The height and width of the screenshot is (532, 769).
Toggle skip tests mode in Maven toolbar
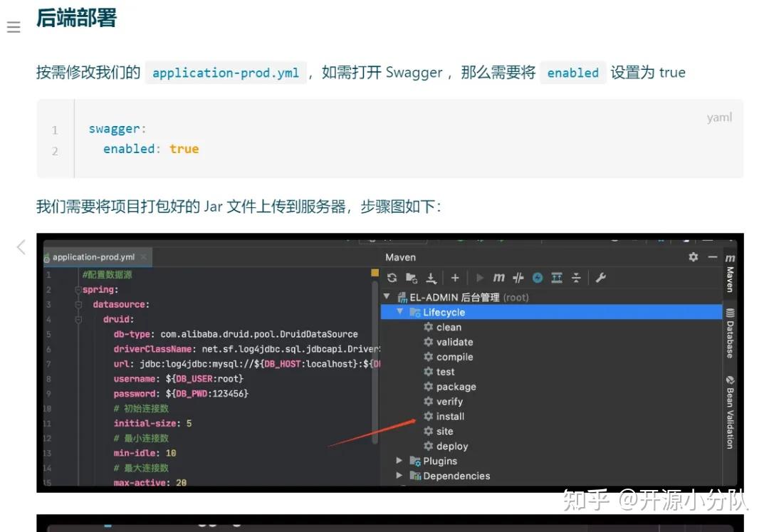point(518,276)
